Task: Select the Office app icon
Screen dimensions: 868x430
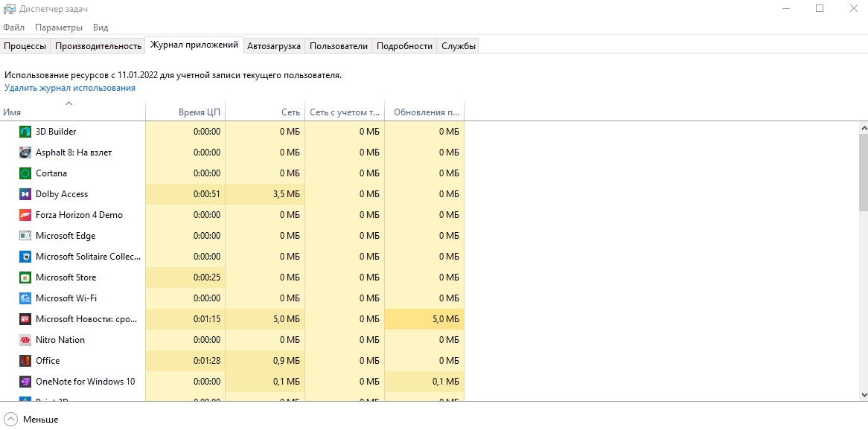Action: click(25, 361)
